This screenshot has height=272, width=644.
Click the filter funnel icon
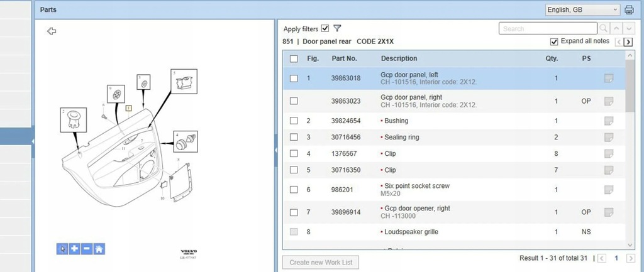337,28
